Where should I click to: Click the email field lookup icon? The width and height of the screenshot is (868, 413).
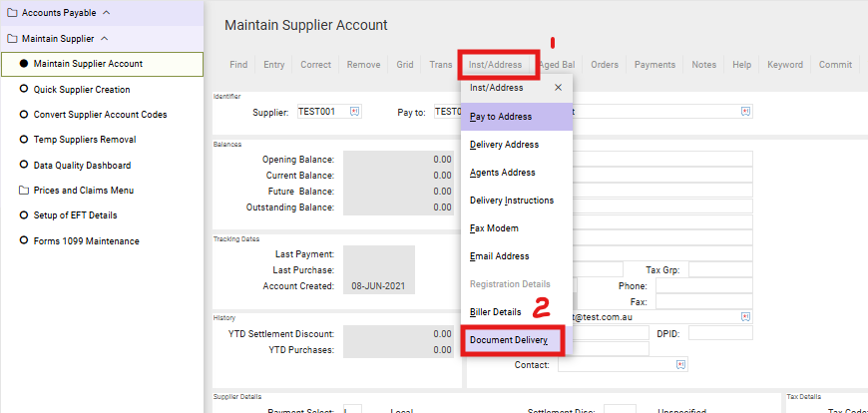[x=745, y=316]
